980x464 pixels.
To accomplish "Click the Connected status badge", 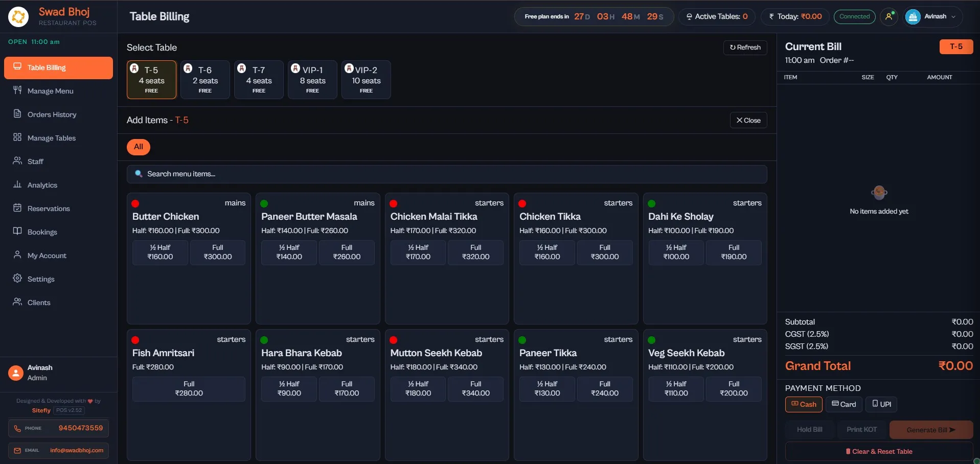I will tap(855, 16).
